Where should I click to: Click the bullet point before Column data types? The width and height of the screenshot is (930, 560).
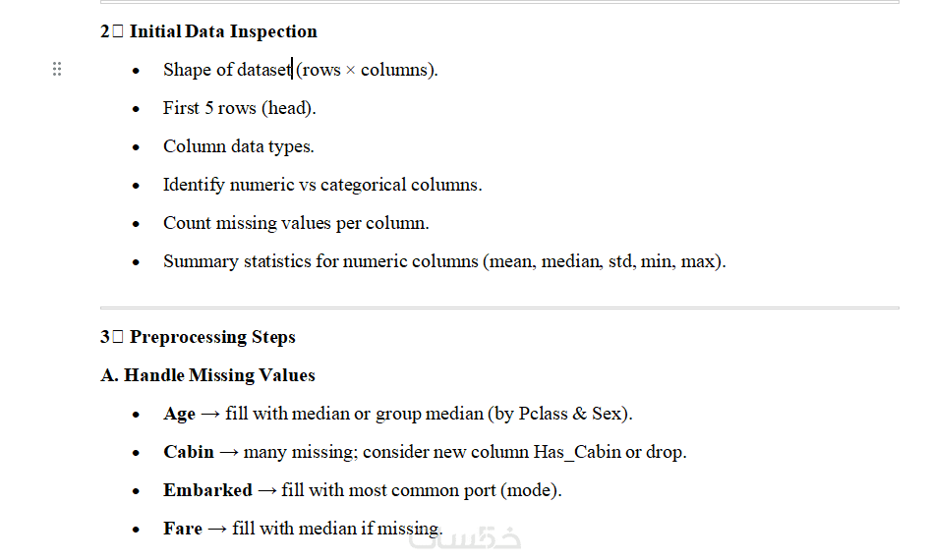[x=137, y=147]
